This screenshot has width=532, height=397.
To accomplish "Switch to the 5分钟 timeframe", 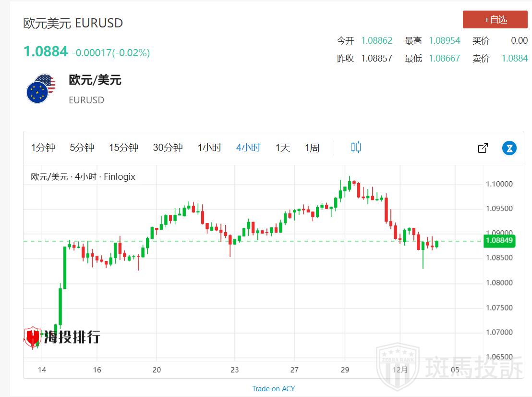I will pyautogui.click(x=82, y=148).
